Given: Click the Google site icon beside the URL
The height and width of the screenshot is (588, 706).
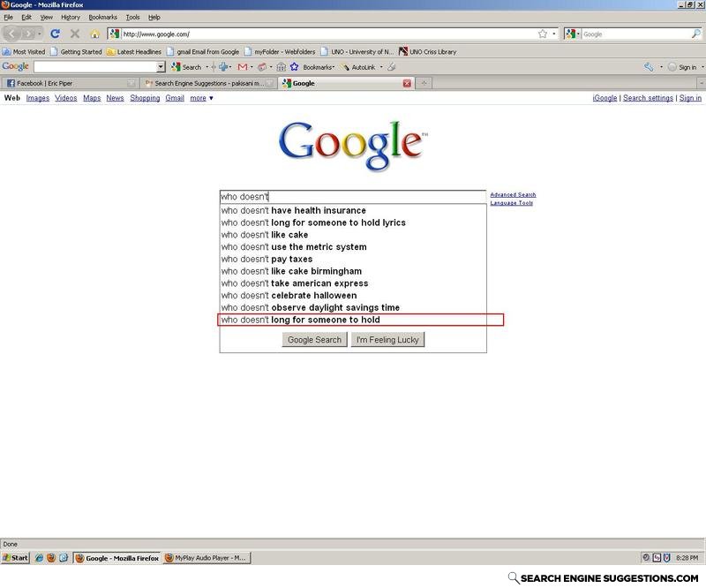Looking at the screenshot, I should point(115,34).
